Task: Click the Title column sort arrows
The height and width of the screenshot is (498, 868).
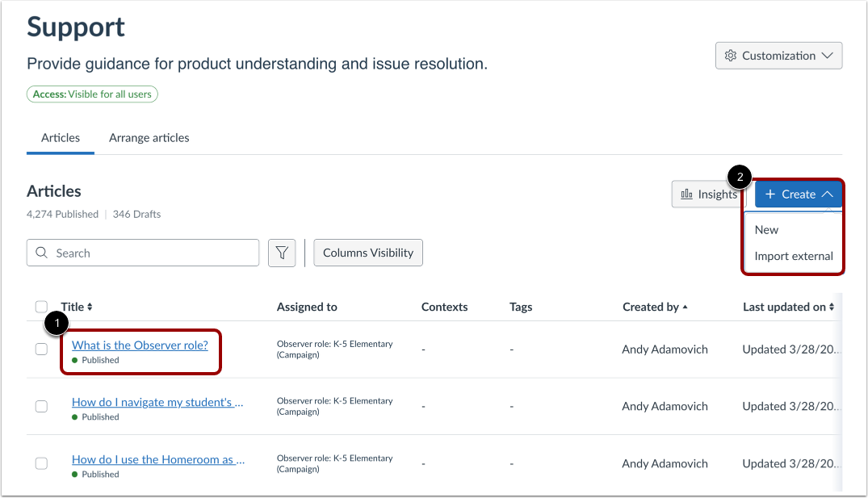Action: coord(91,307)
